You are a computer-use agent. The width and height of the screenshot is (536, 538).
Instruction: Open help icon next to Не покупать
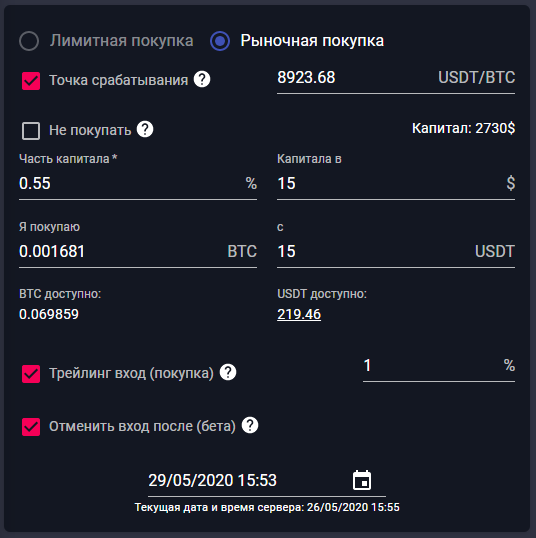click(145, 129)
